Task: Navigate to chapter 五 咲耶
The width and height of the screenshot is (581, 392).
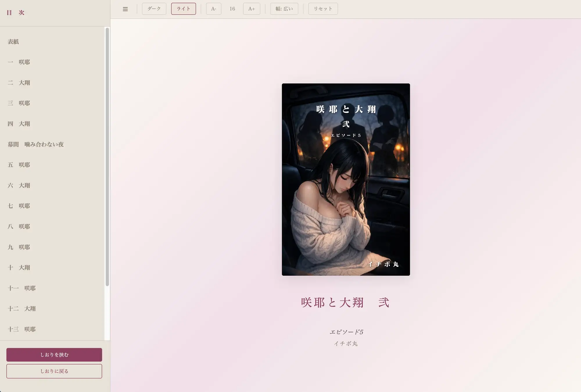Action: tap(19, 165)
